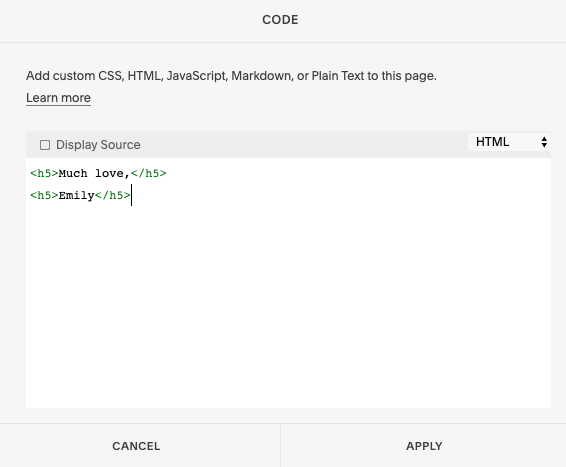Click the opening h5 tag before Emily
This screenshot has height=467, width=566.
44,196
